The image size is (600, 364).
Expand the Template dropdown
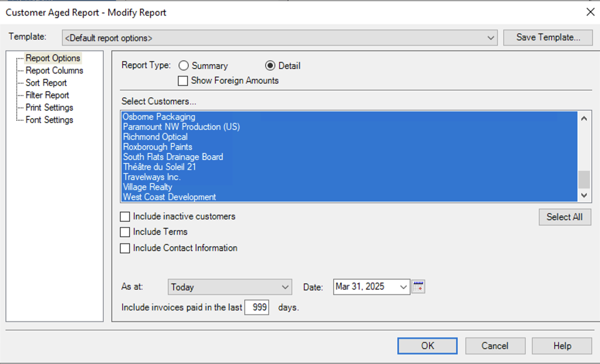(490, 38)
